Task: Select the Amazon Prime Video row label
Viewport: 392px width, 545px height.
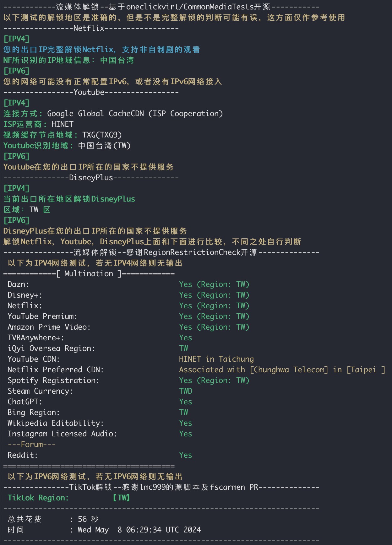Action: tap(49, 327)
